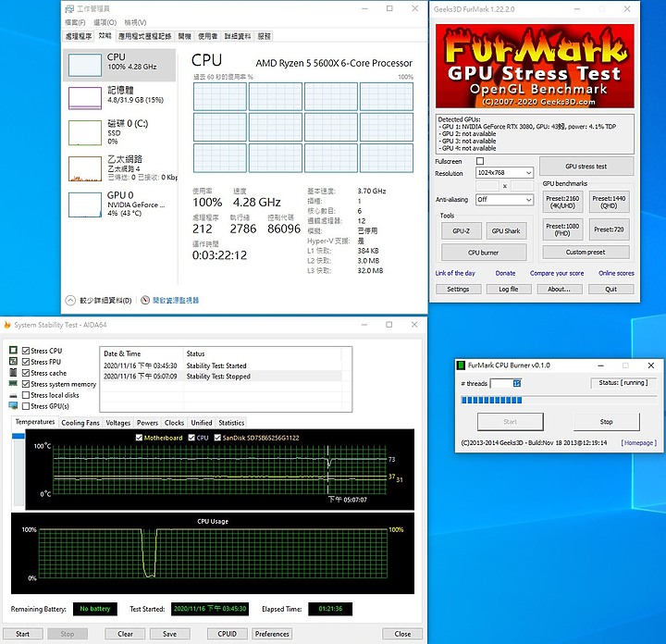666x644 pixels.
Task: Click the Stress system memory icon
Action: coord(13,384)
